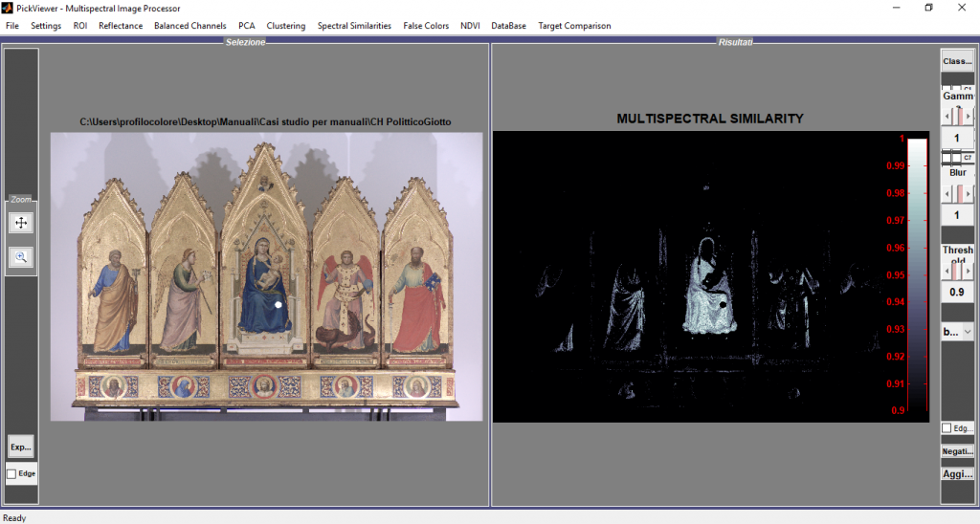The height and width of the screenshot is (524, 980).
Task: Increase Threshold with right arrow
Action: 969,271
